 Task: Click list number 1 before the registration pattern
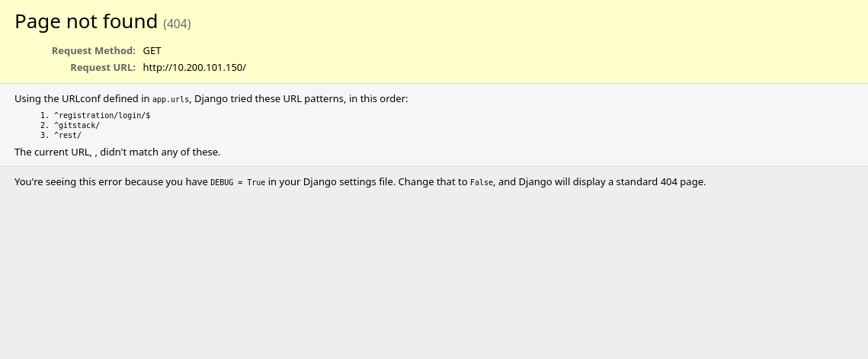click(44, 116)
